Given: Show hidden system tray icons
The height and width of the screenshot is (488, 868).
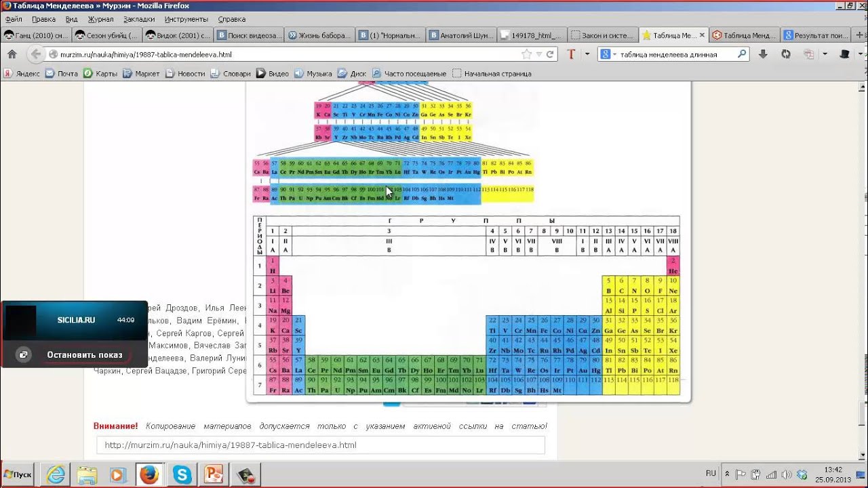Looking at the screenshot, I should [727, 474].
